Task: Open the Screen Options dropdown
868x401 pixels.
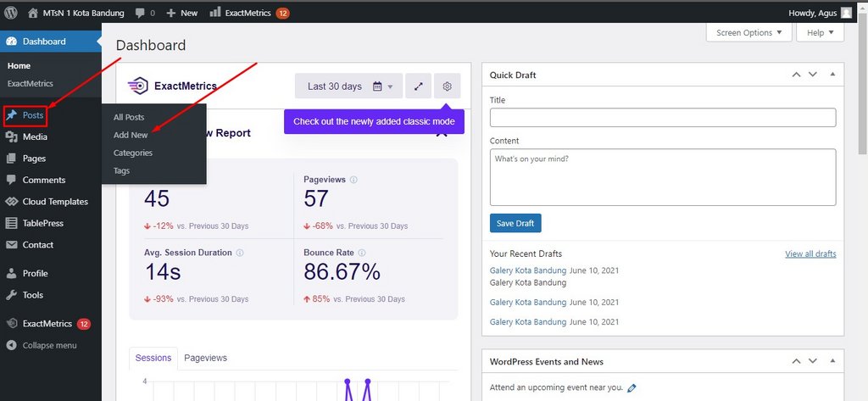Action: click(x=749, y=33)
